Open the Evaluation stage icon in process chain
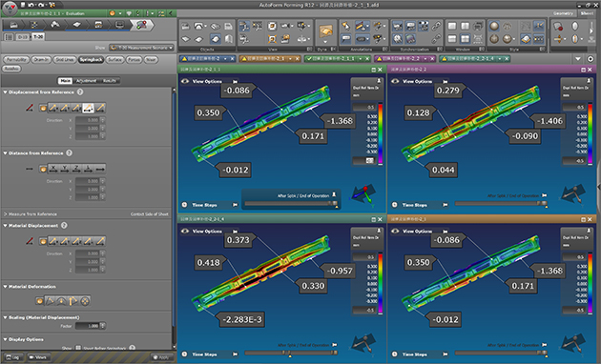Image resolution: width=601 pixels, height=364 pixels. tap(141, 25)
